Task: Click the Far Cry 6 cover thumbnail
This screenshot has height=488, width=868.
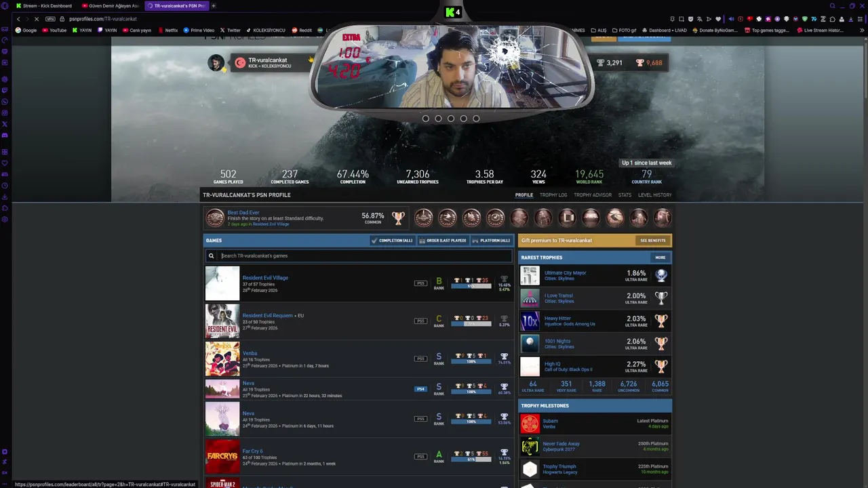Action: [222, 457]
